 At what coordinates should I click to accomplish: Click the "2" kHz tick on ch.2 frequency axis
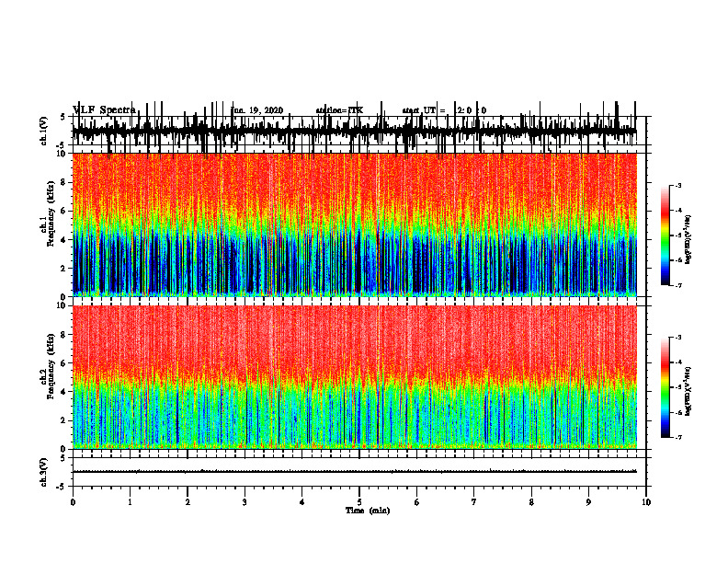click(x=64, y=420)
